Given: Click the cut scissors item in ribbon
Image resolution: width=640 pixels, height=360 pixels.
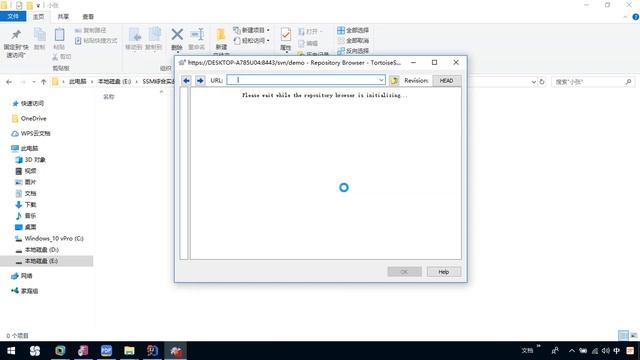Looking at the screenshot, I should (62, 56).
